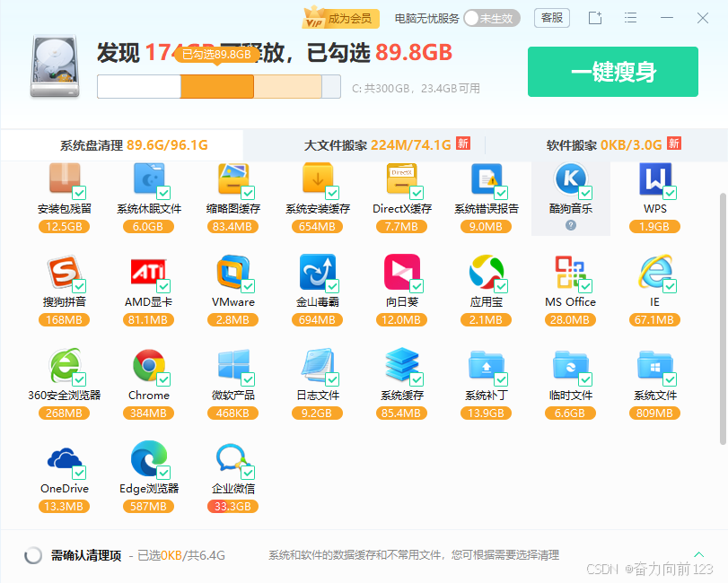Click the white used segment of disk bar

[139, 87]
